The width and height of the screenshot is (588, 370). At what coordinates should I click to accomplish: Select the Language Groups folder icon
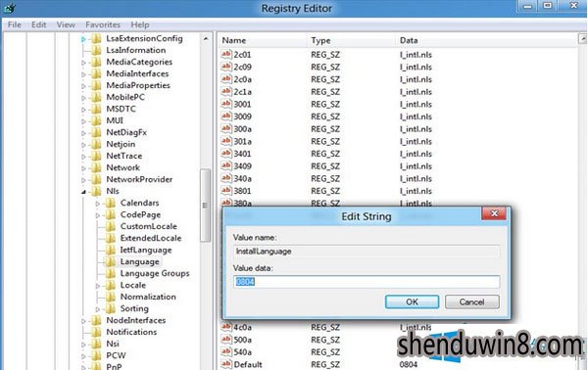110,273
